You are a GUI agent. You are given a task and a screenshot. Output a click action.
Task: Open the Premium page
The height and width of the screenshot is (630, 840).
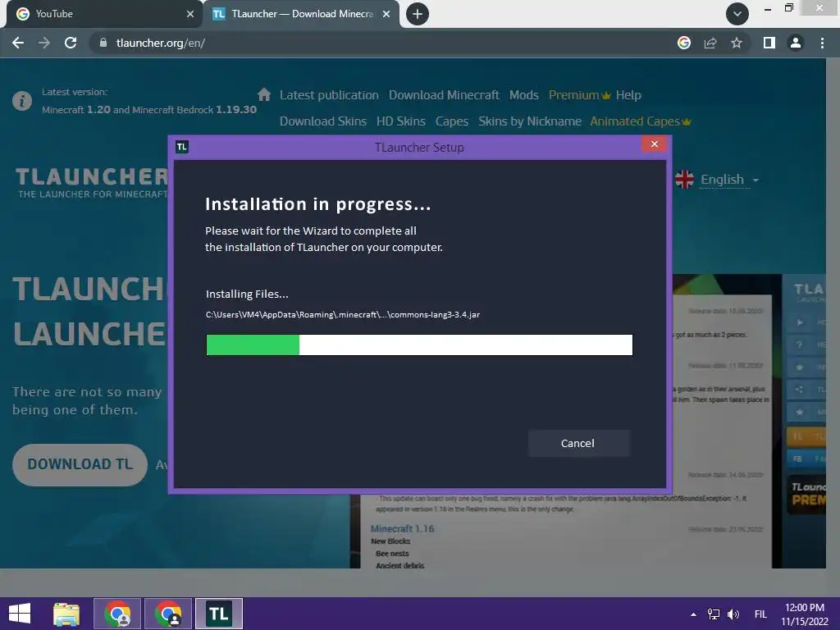580,95
